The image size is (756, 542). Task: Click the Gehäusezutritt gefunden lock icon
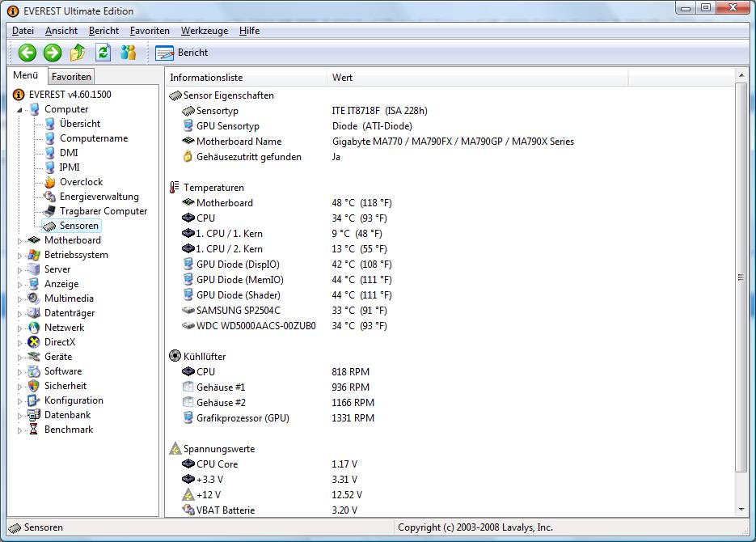tap(188, 156)
